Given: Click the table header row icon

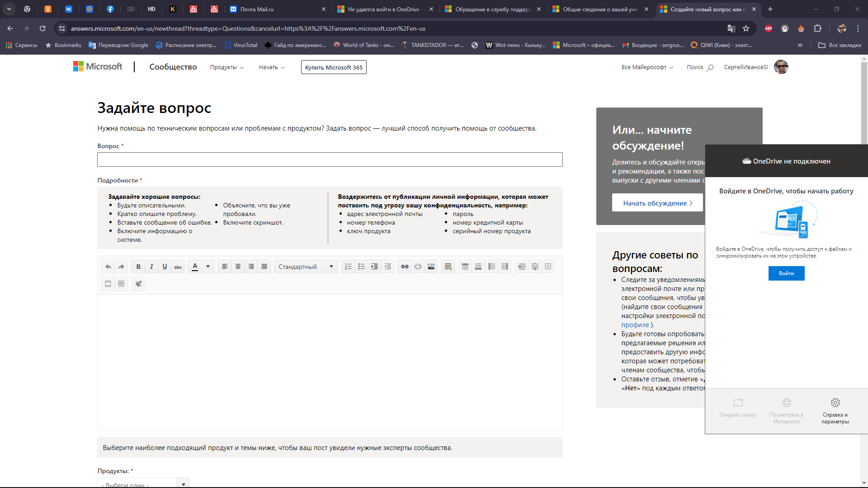Looking at the screenshot, I should point(108,284).
